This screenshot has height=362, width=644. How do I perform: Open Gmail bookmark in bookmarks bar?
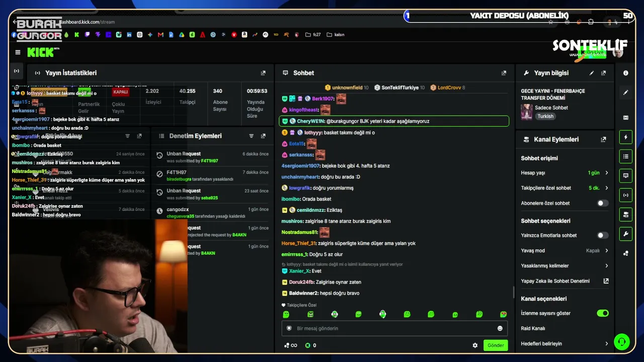(160, 35)
